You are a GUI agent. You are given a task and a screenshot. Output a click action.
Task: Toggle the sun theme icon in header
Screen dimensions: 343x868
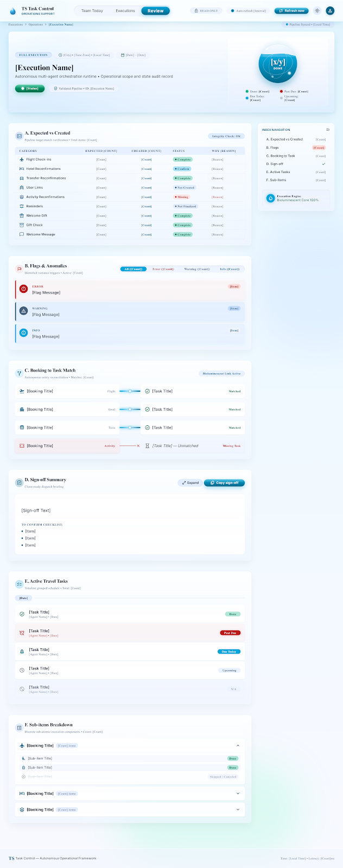[x=317, y=11]
